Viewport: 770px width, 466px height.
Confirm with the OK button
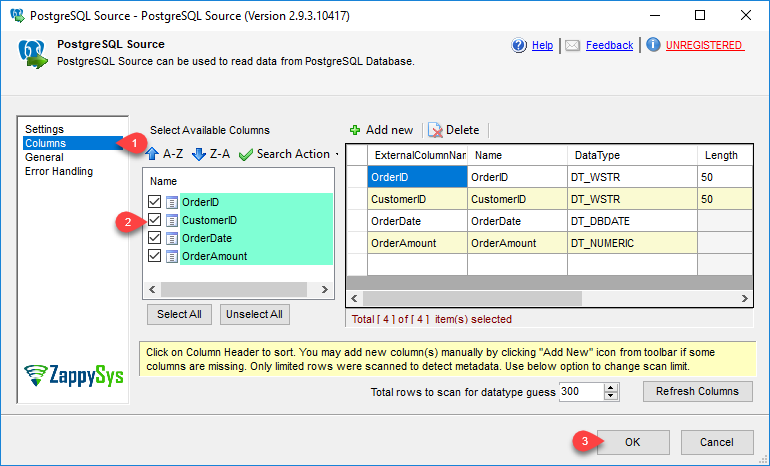(632, 442)
